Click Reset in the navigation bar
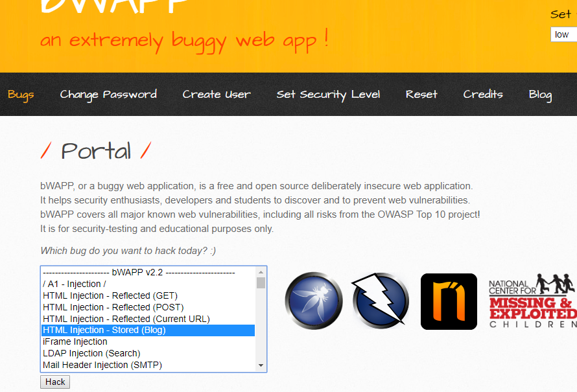Viewport: 577px width, 392px height. point(421,95)
